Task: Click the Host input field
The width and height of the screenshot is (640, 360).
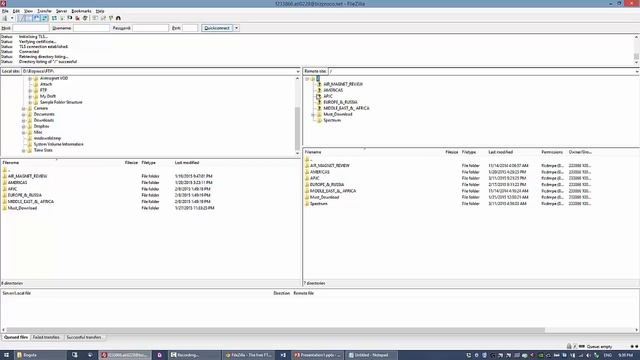Action: point(31,28)
